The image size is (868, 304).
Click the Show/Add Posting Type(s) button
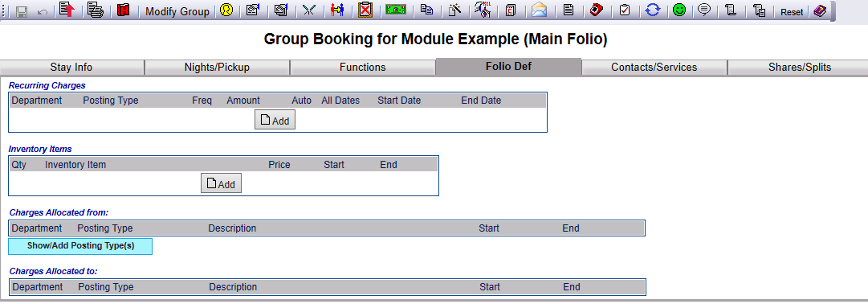pyautogui.click(x=80, y=246)
